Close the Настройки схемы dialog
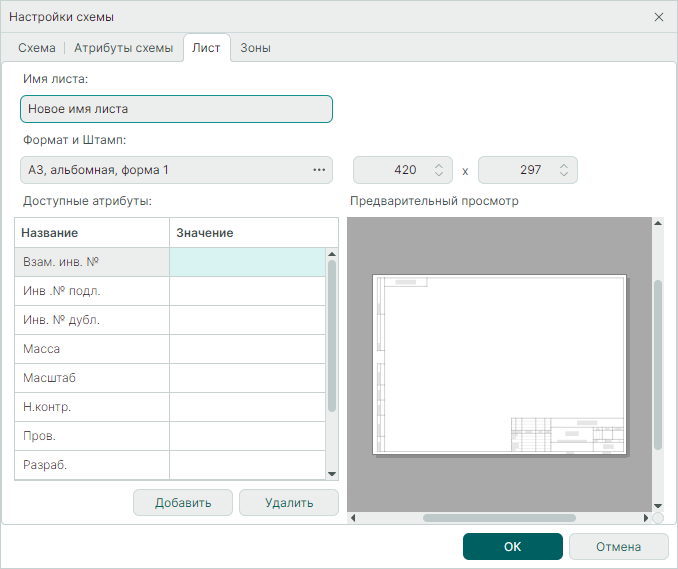678x569 pixels. pos(658,17)
